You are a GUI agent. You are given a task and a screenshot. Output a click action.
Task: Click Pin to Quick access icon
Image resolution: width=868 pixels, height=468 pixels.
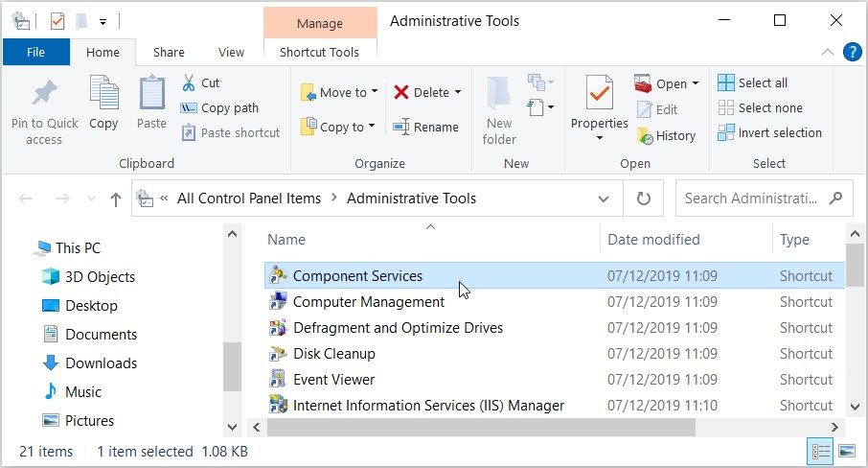coord(45,93)
